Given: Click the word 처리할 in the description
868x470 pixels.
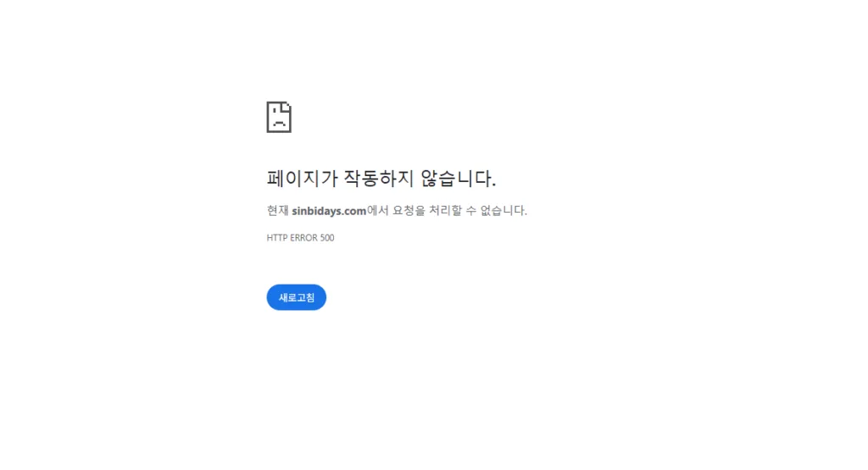Looking at the screenshot, I should (x=445, y=210).
